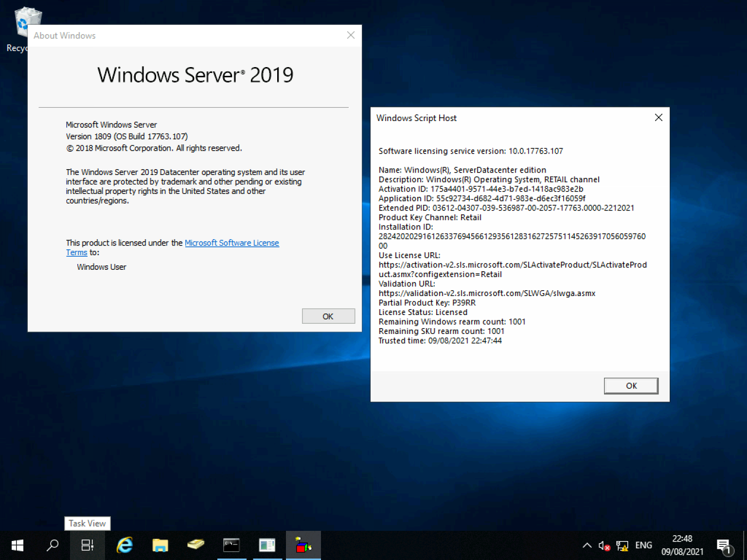Open the Start menu

[18, 545]
